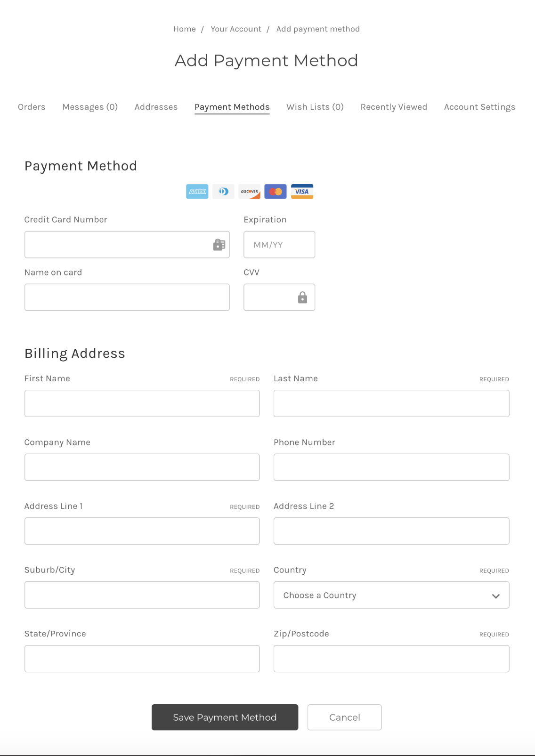Screen dimensions: 535x756
Task: Open the Recently Viewed section
Action: coord(394,107)
